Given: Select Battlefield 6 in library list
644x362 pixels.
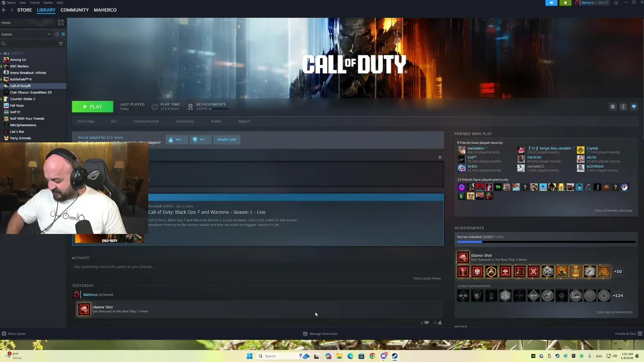Looking at the screenshot, I should tap(21, 79).
